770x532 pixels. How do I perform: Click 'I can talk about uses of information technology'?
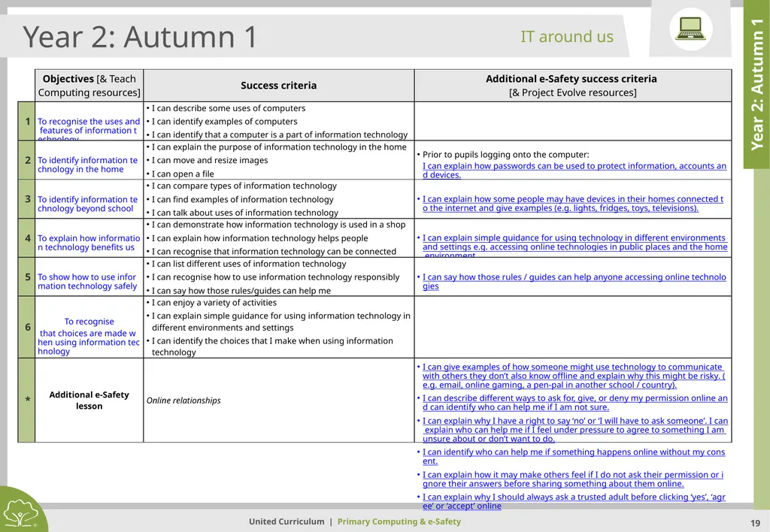(245, 213)
